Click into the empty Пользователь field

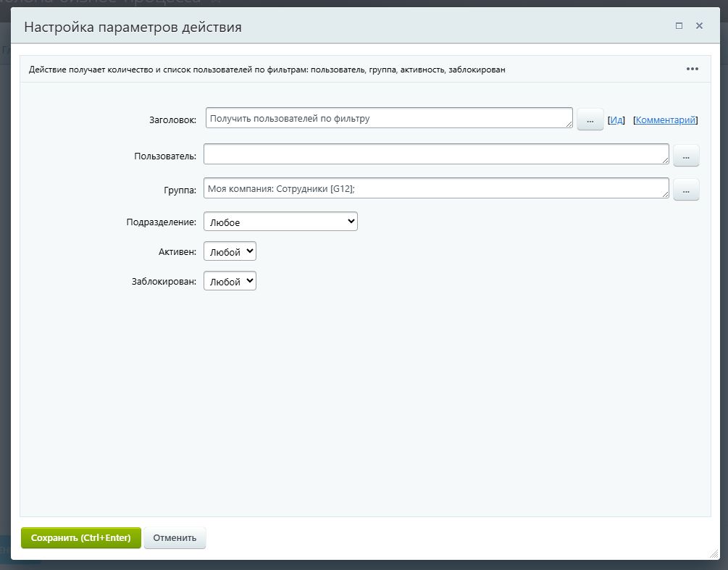click(435, 154)
